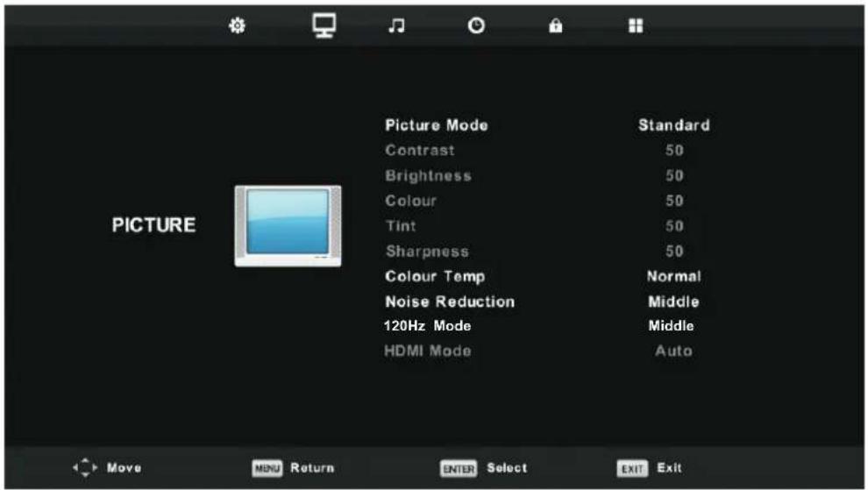Click the Select label
This screenshot has width=868, height=490.
coord(507,468)
